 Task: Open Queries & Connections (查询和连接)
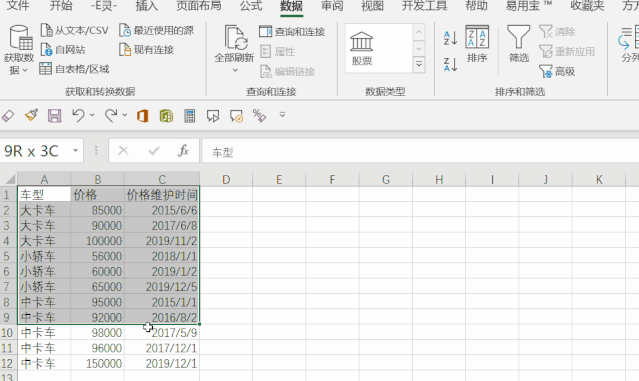292,31
